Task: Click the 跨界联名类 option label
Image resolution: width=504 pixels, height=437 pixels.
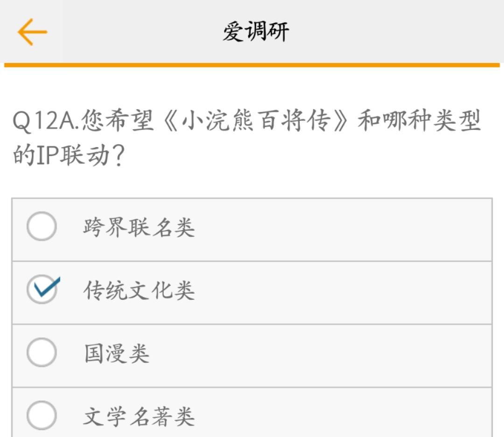Action: (139, 228)
